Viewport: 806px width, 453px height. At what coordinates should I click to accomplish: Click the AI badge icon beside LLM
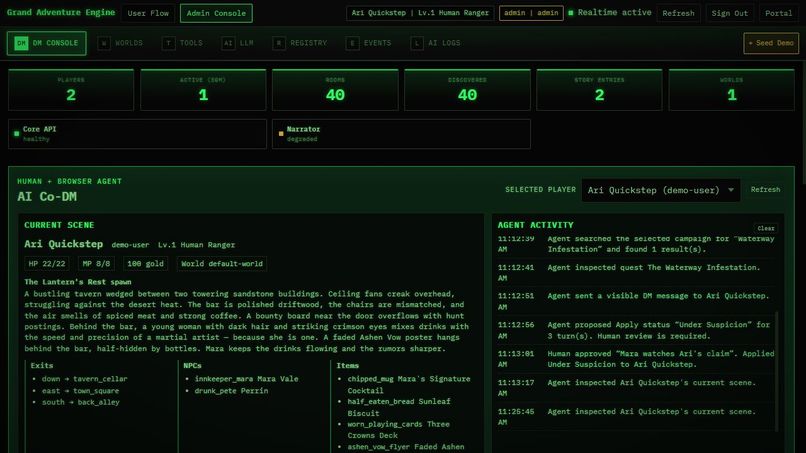228,43
